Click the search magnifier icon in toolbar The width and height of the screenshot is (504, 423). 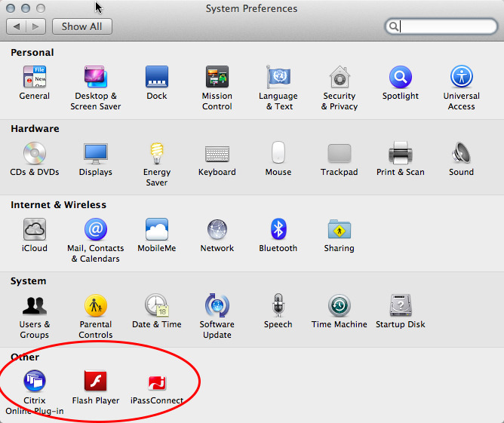pyautogui.click(x=393, y=26)
